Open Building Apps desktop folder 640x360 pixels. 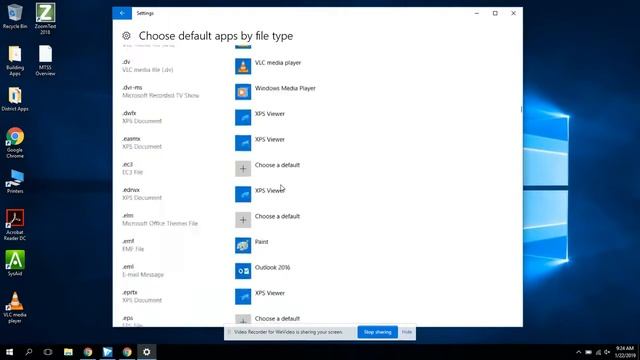[x=15, y=60]
